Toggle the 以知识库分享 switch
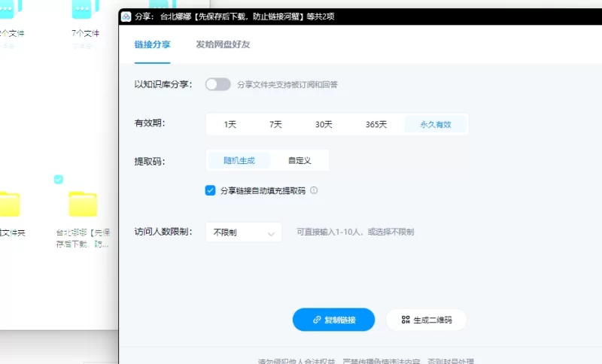Screen dimensions: 602x364 click(217, 84)
